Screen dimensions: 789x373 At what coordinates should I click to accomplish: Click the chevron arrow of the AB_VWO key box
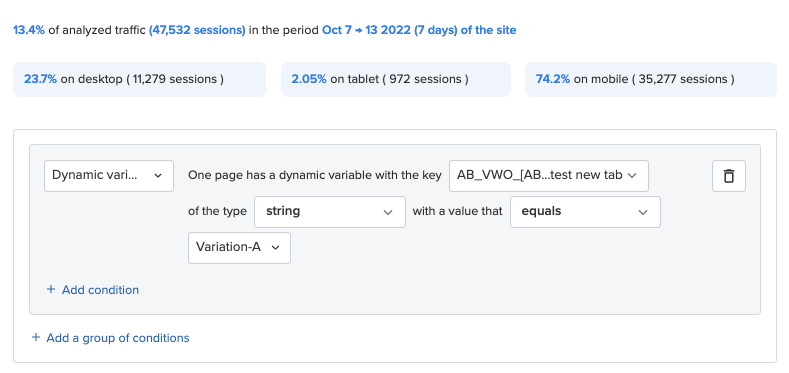click(633, 175)
